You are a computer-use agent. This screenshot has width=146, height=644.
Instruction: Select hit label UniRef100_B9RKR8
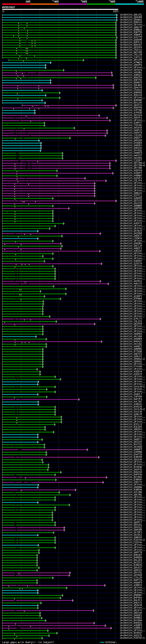click(x=131, y=93)
